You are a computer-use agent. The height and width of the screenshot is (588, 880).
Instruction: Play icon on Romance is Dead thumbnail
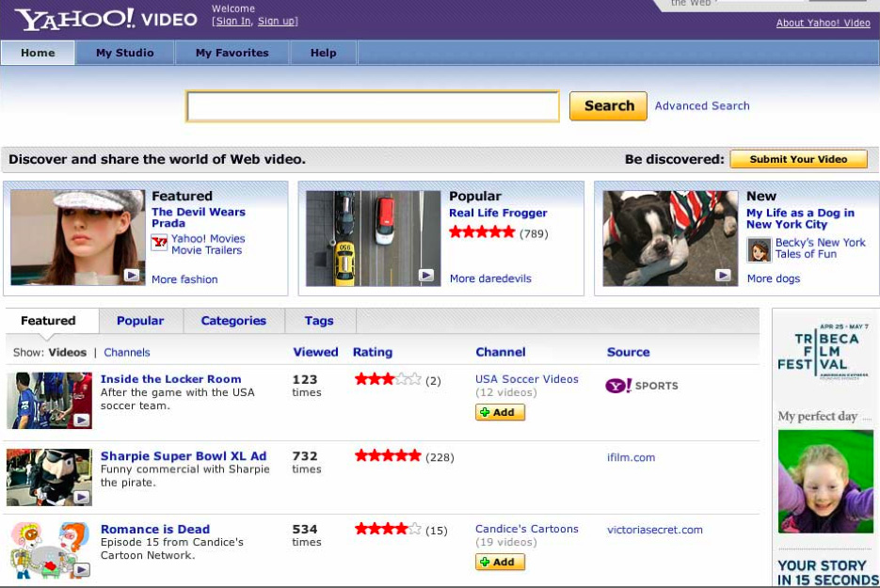coord(82,570)
